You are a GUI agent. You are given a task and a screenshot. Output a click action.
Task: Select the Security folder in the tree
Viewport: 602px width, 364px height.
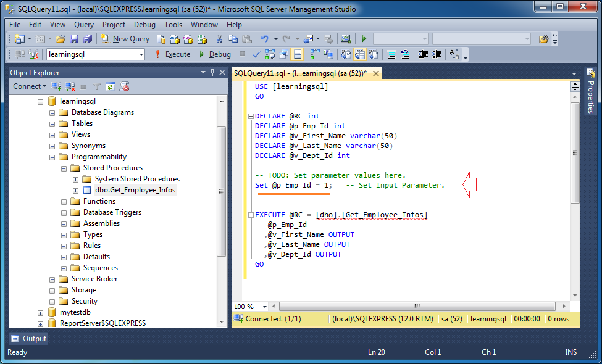coord(85,301)
